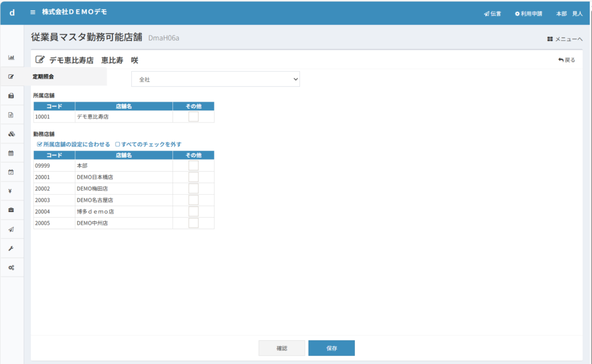Click the 戻る back link
Viewport: 592px width, 364px height.
click(x=567, y=60)
